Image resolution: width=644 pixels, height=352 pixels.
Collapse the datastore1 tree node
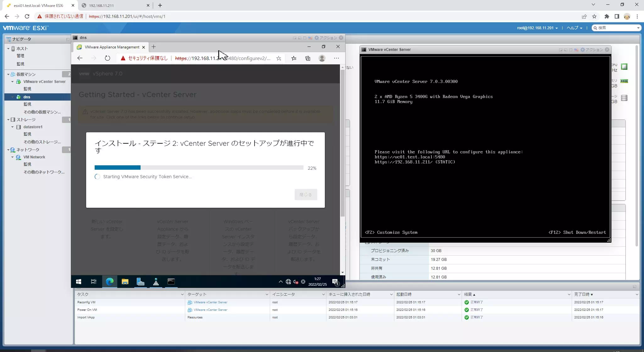coord(13,127)
